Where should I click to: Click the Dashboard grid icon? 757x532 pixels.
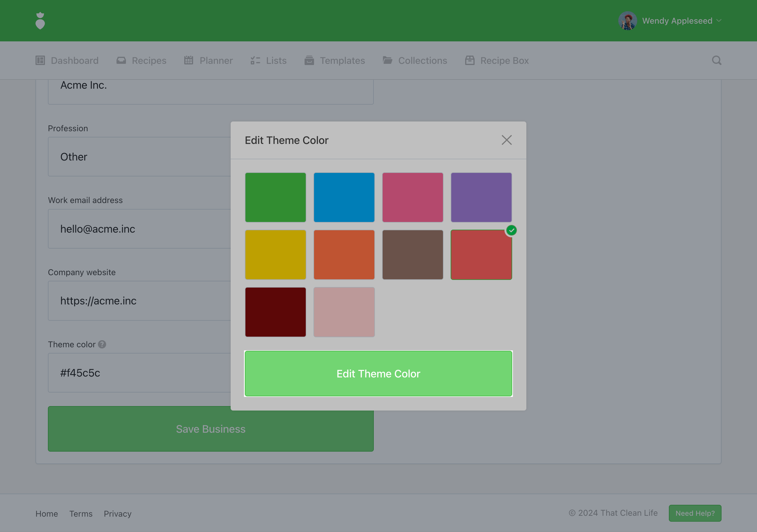pos(40,60)
